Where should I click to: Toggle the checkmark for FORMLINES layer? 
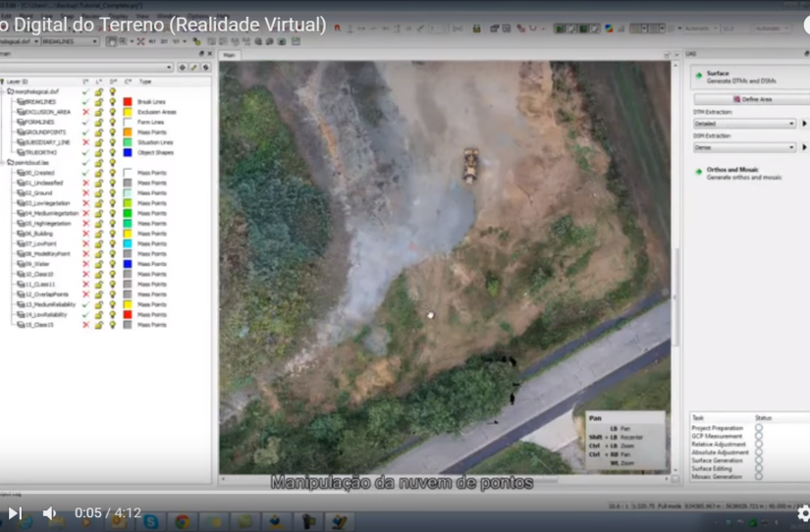click(x=85, y=122)
